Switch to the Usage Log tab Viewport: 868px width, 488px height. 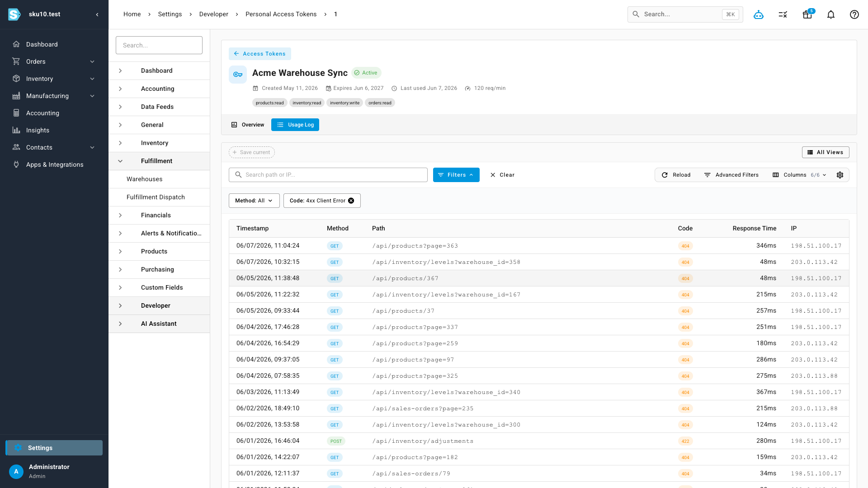[x=295, y=125]
